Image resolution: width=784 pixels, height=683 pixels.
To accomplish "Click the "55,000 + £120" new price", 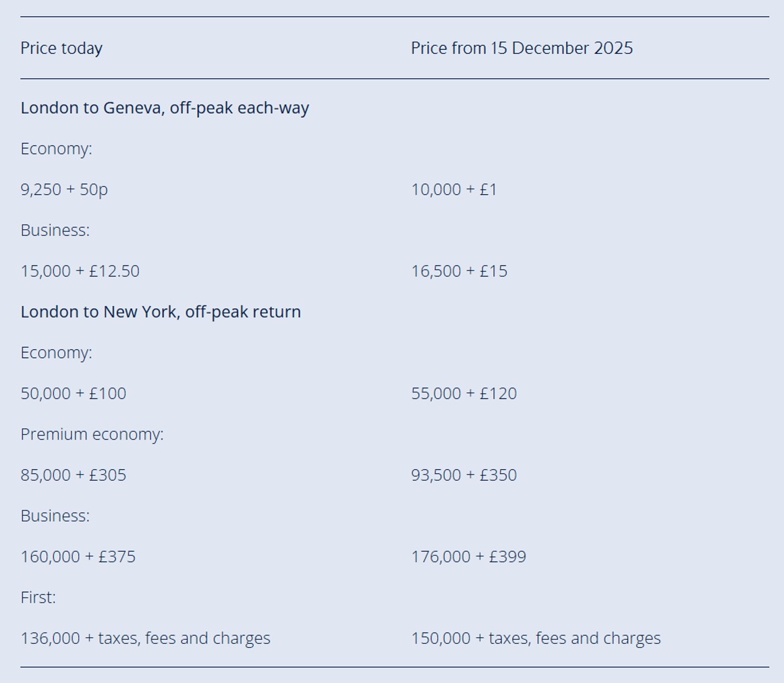I will click(x=464, y=394).
